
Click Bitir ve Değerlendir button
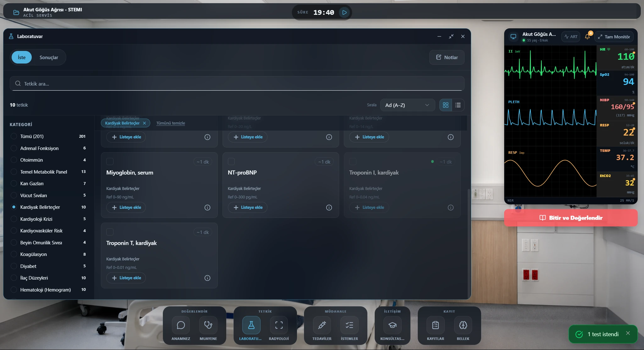571,218
